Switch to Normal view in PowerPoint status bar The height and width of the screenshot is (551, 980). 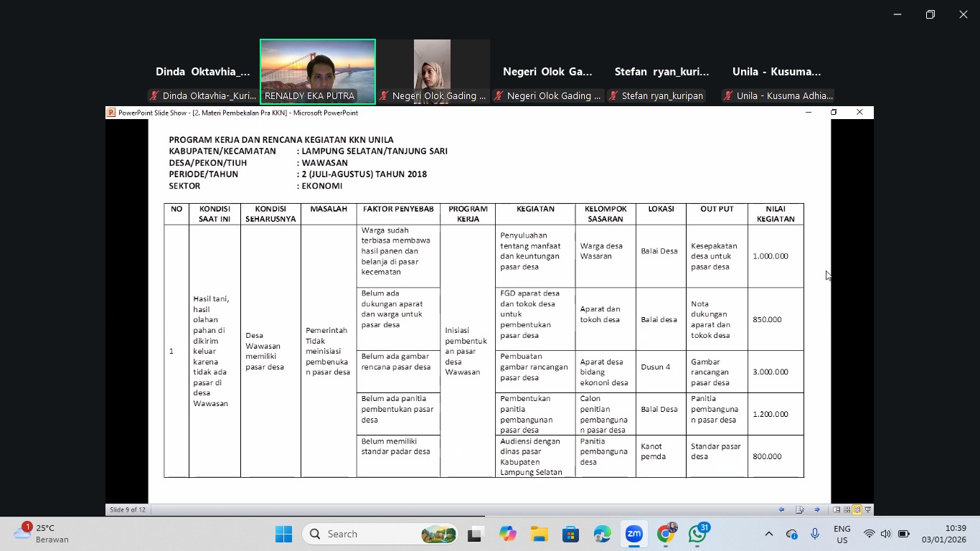837,509
